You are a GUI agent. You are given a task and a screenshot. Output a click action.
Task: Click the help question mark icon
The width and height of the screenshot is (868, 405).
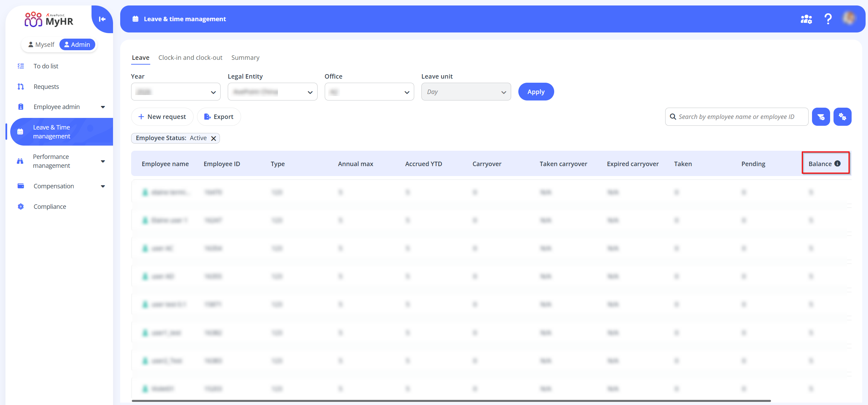pyautogui.click(x=828, y=19)
